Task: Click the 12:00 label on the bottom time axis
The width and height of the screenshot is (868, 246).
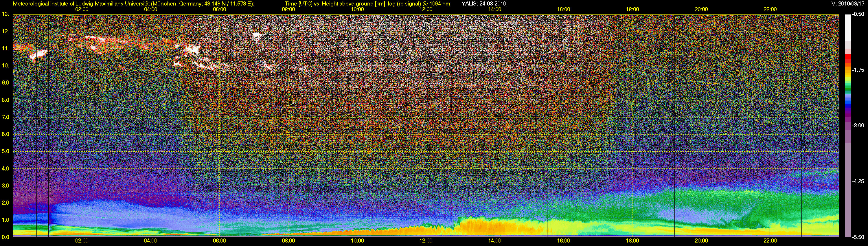Action: click(426, 241)
